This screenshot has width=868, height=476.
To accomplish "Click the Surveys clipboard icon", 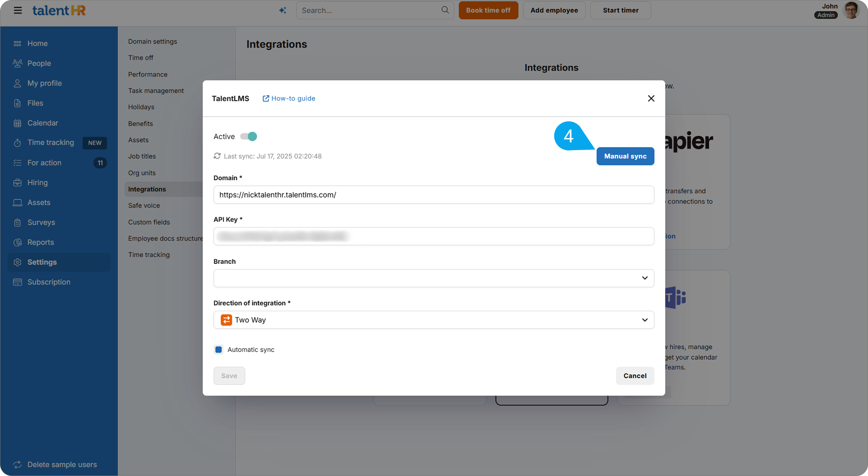I will tap(17, 223).
